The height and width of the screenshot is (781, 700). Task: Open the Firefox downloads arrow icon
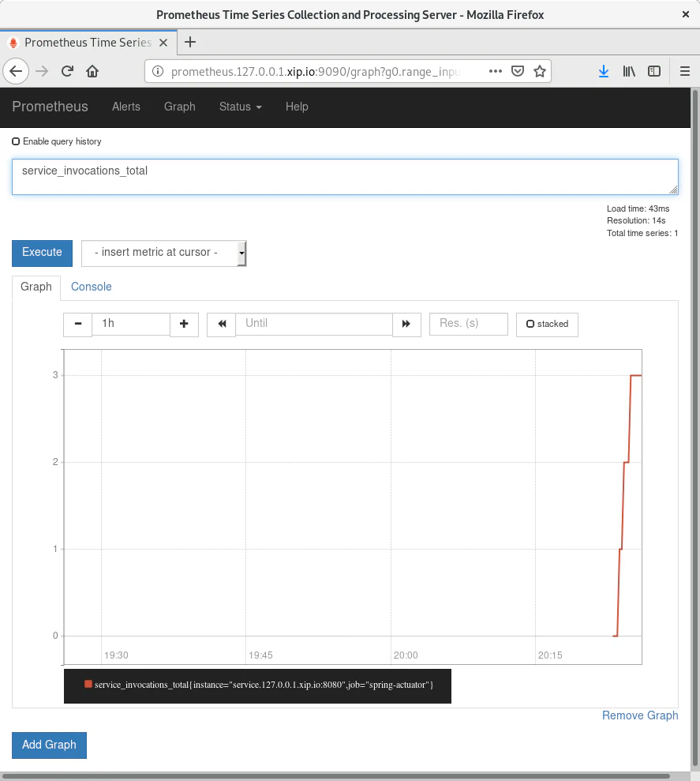tap(604, 71)
